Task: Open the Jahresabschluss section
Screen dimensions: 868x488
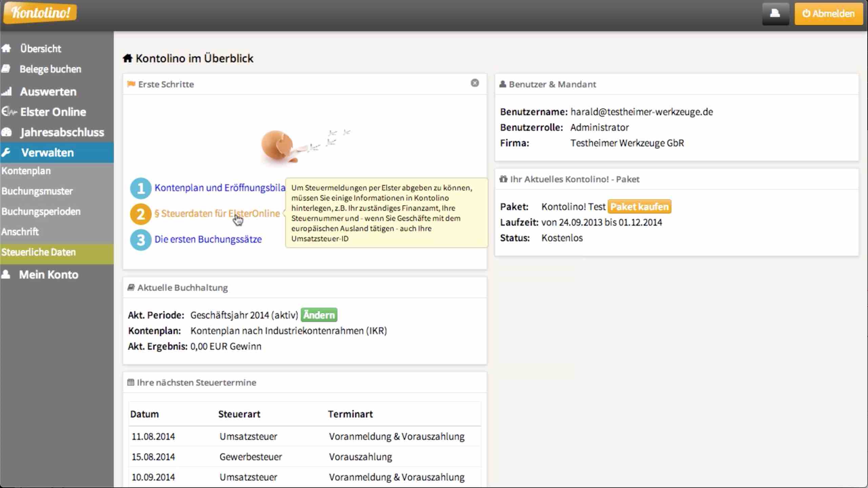Action: pos(62,132)
